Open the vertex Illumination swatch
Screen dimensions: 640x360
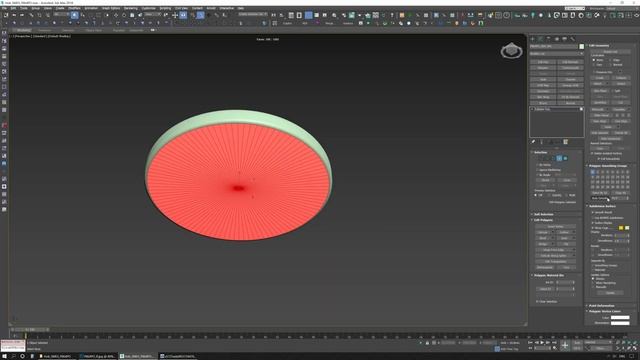[620, 323]
